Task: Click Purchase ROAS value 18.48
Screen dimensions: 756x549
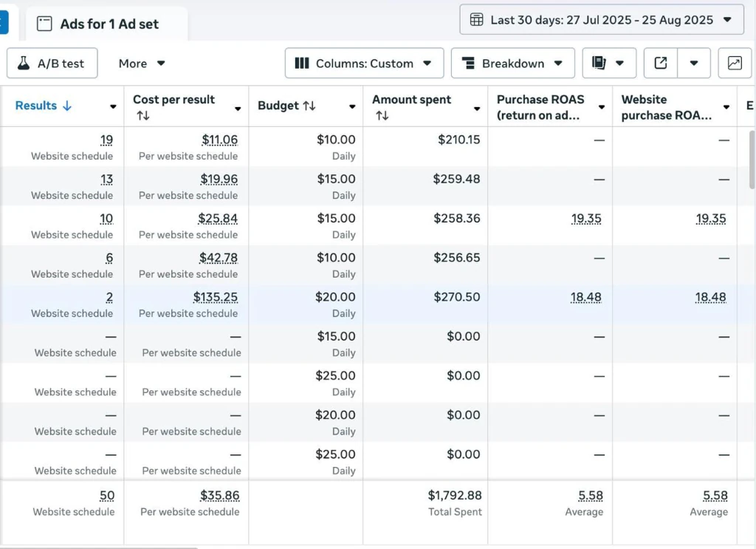Action: pos(585,297)
